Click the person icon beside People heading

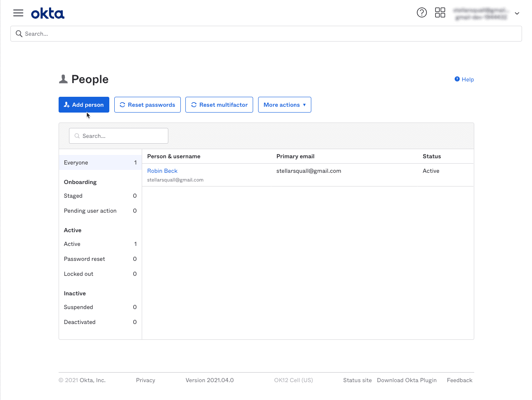[x=63, y=79]
